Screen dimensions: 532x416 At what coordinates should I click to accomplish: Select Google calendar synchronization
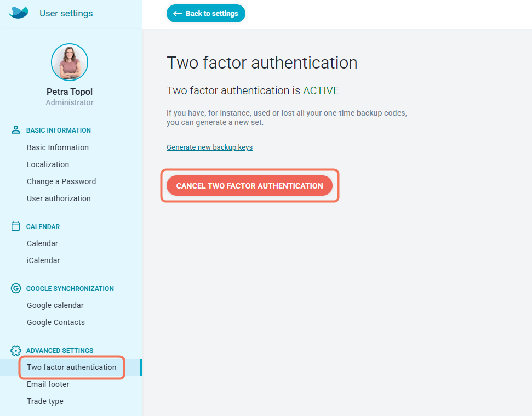click(55, 305)
